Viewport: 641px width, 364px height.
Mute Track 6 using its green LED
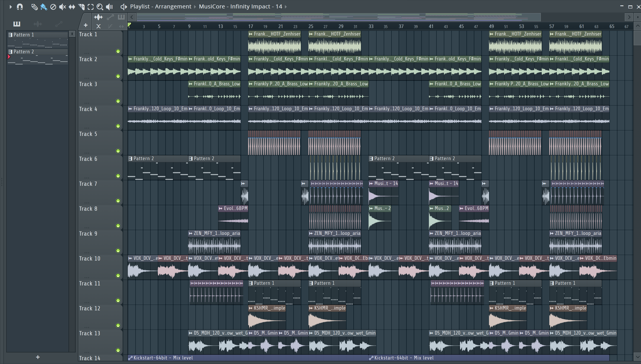pos(118,176)
